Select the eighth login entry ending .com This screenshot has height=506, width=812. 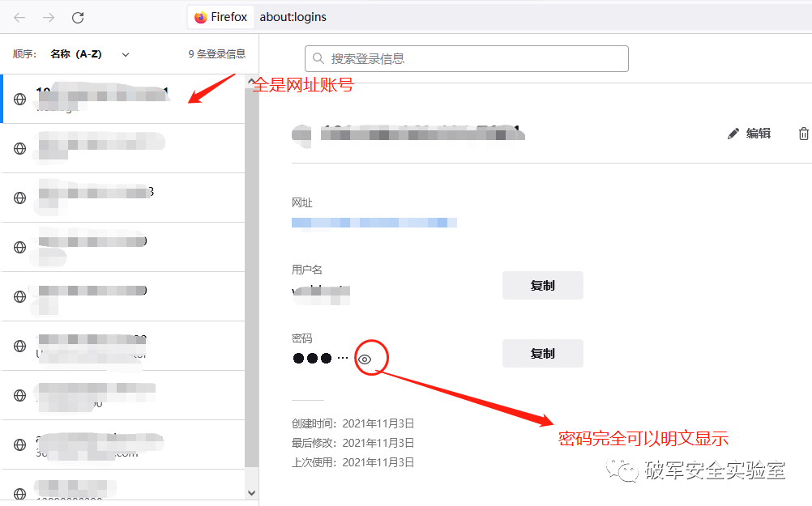(122, 444)
